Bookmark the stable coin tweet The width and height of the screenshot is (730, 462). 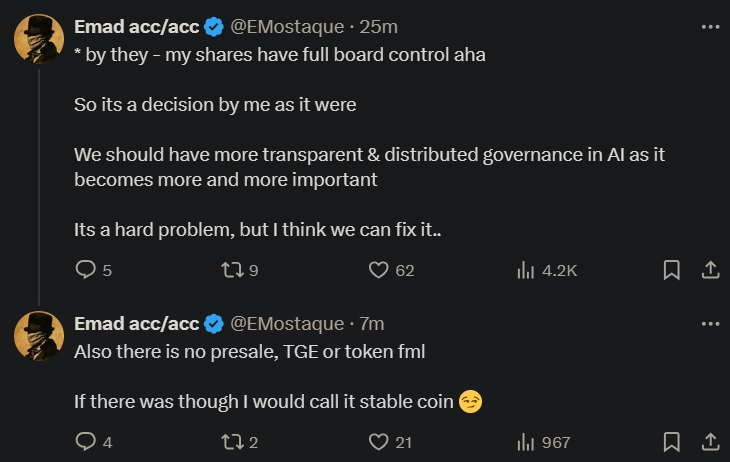(672, 441)
